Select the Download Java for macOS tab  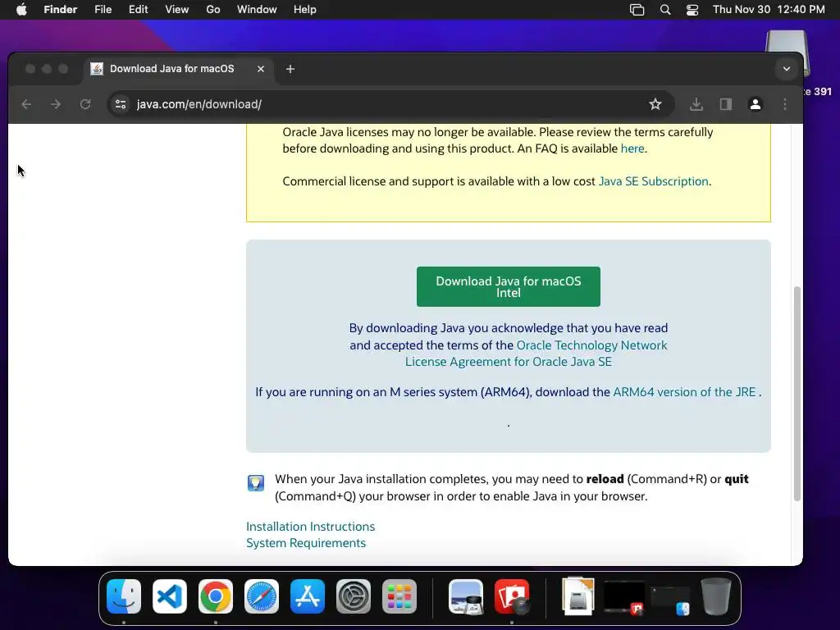point(178,69)
